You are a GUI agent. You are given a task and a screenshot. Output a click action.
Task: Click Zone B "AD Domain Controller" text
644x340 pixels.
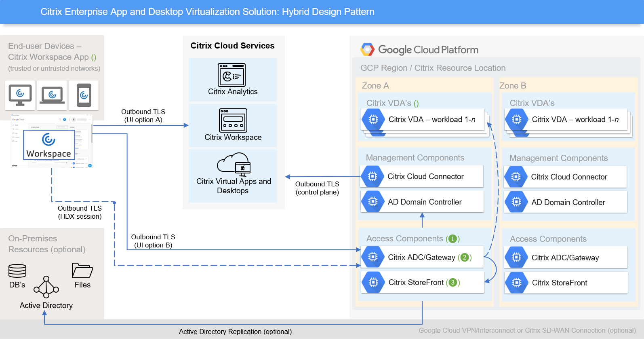tap(568, 202)
